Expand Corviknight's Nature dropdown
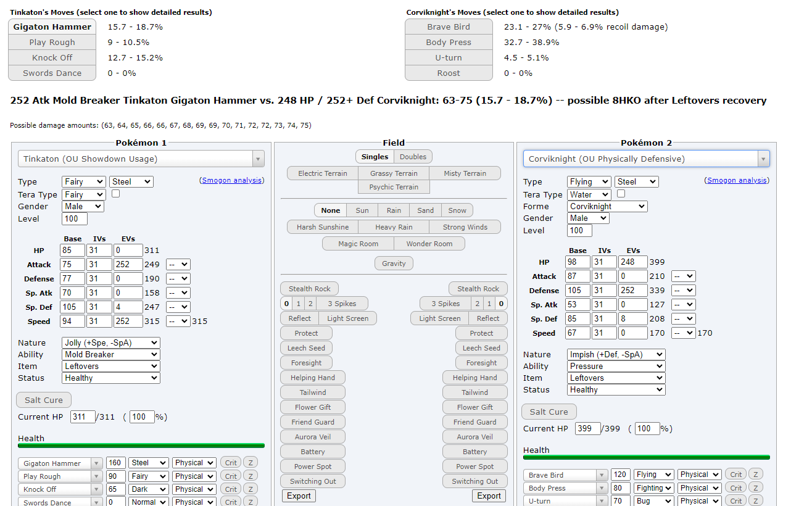 click(616, 355)
